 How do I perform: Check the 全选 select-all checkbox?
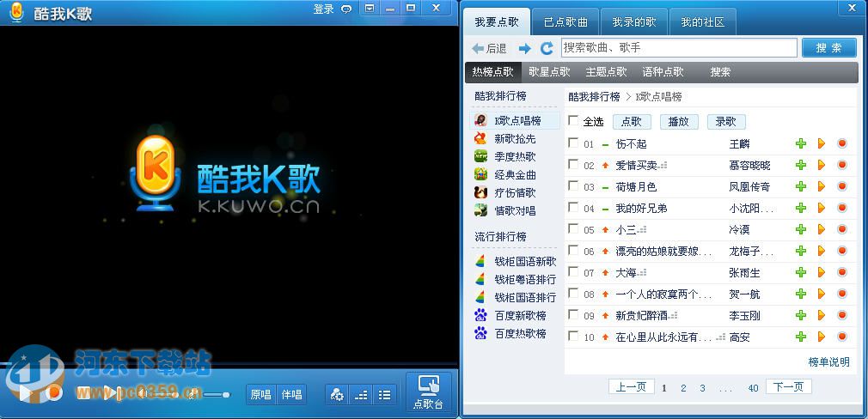coord(573,120)
